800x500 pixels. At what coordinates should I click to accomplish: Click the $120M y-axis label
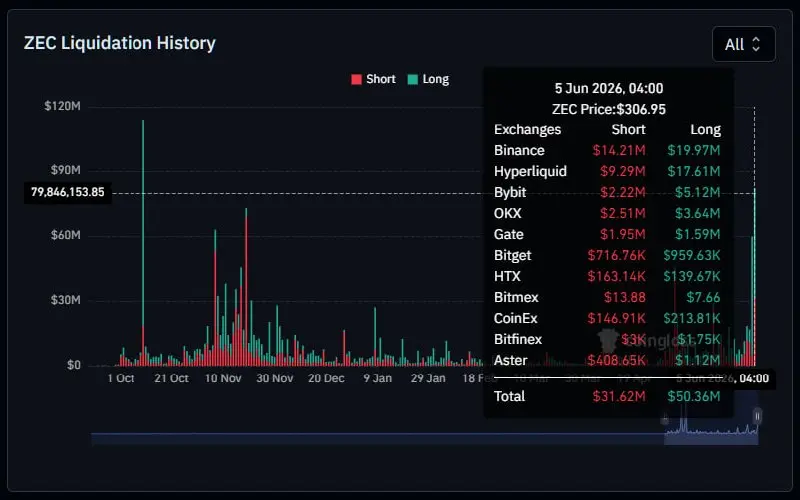point(62,106)
